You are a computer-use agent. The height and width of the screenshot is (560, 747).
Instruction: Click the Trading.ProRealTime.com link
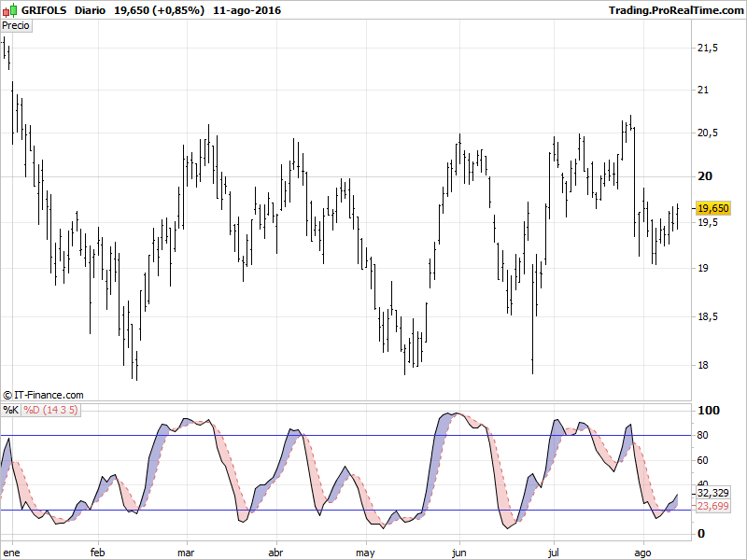pyautogui.click(x=674, y=10)
